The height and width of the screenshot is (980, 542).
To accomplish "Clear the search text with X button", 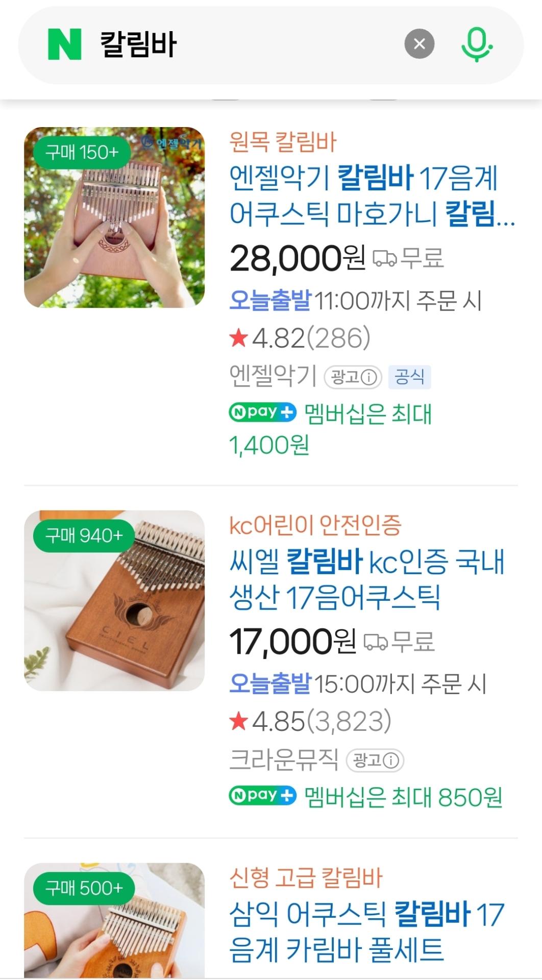I will tap(419, 44).
